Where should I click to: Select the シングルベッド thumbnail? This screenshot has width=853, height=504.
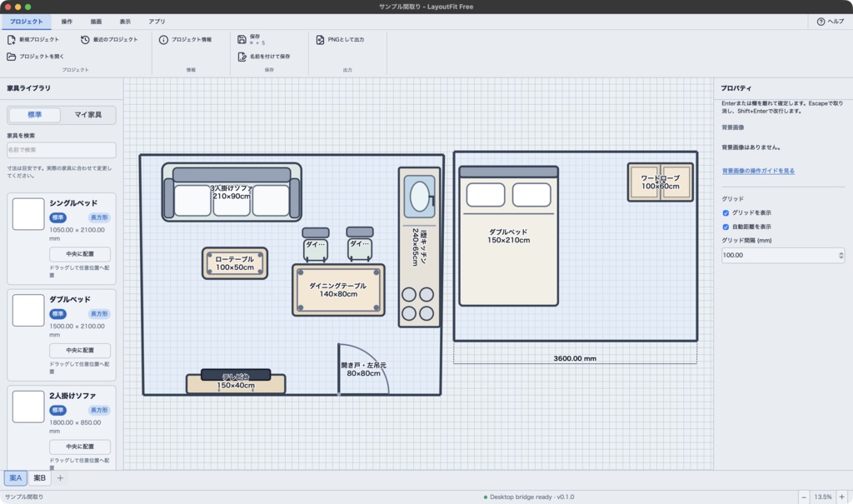[28, 214]
